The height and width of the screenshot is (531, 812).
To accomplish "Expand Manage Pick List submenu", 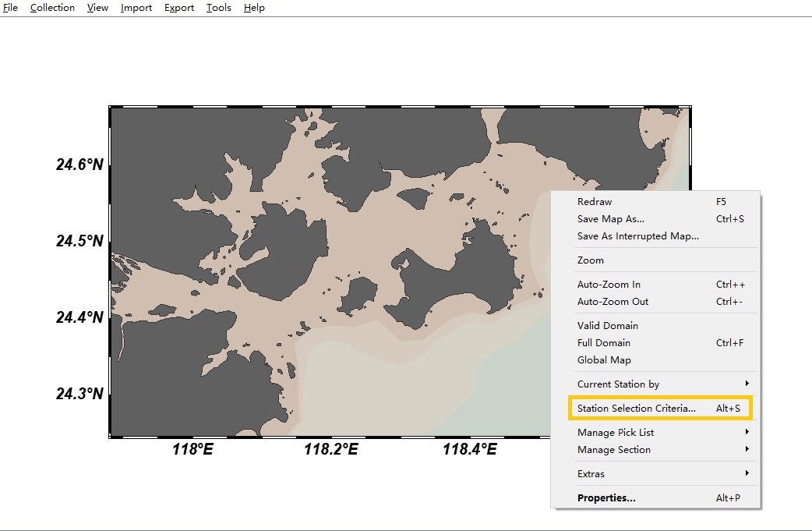I will click(x=656, y=432).
